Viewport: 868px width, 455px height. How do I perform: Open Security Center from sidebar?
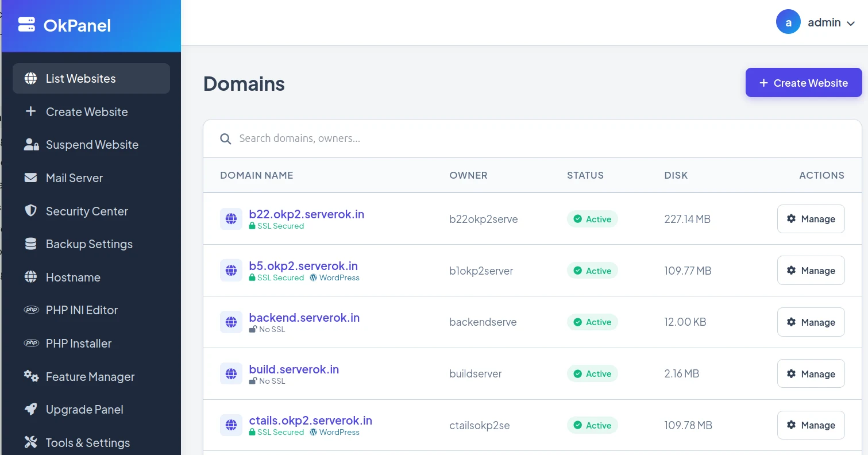91,211
